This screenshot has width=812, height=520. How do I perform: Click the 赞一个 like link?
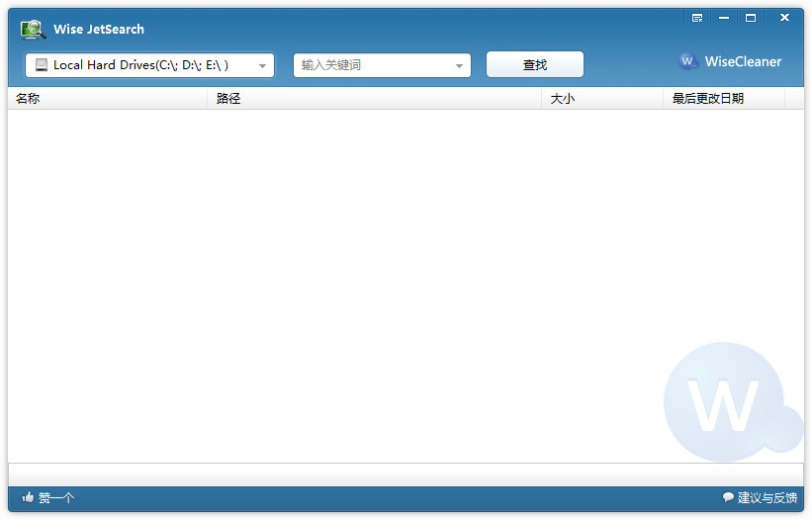(x=56, y=497)
